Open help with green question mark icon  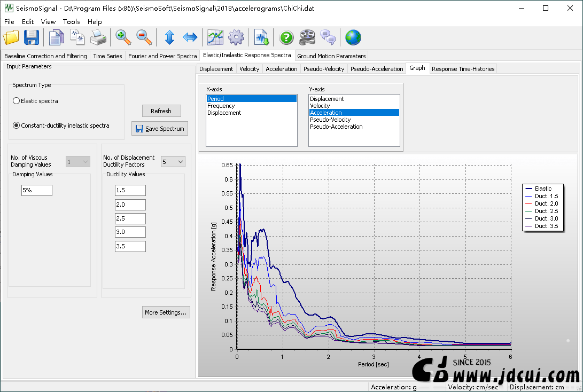click(x=286, y=37)
